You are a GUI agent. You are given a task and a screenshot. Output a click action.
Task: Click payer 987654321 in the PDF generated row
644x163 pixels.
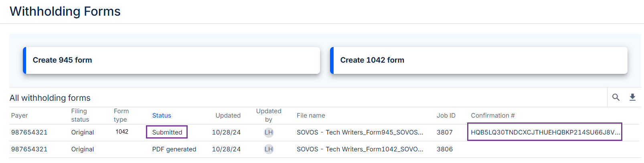(29, 149)
